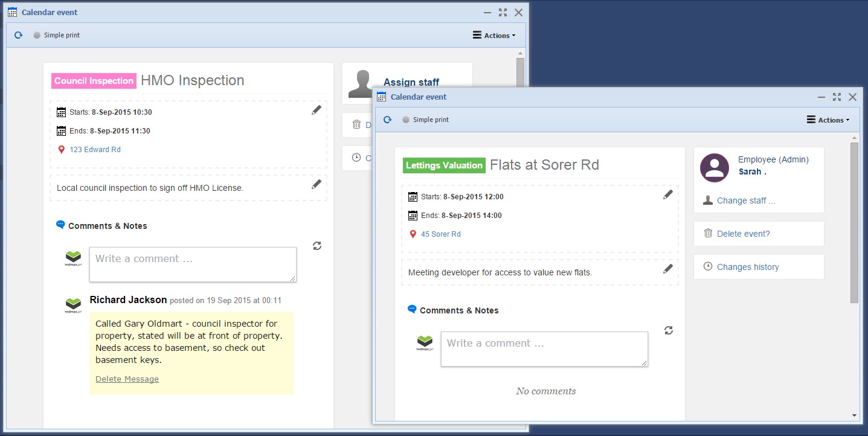The image size is (868, 436).
Task: Edit the HMO Inspection start and end dates
Action: coord(316,110)
